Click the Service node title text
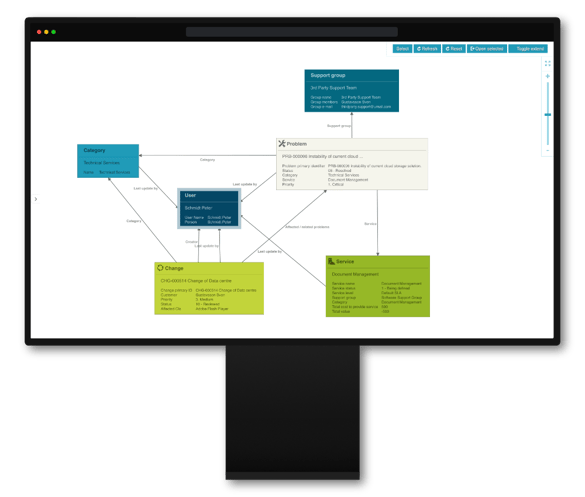The height and width of the screenshot is (497, 585). [345, 262]
